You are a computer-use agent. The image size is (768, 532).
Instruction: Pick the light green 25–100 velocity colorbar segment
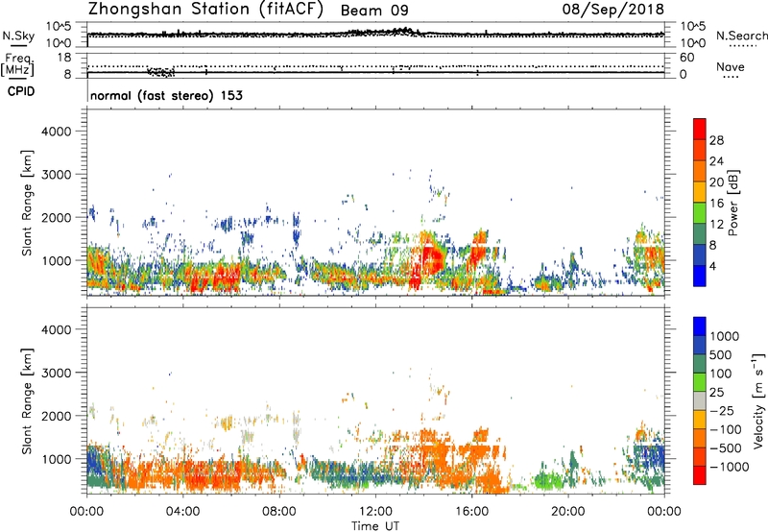click(700, 382)
